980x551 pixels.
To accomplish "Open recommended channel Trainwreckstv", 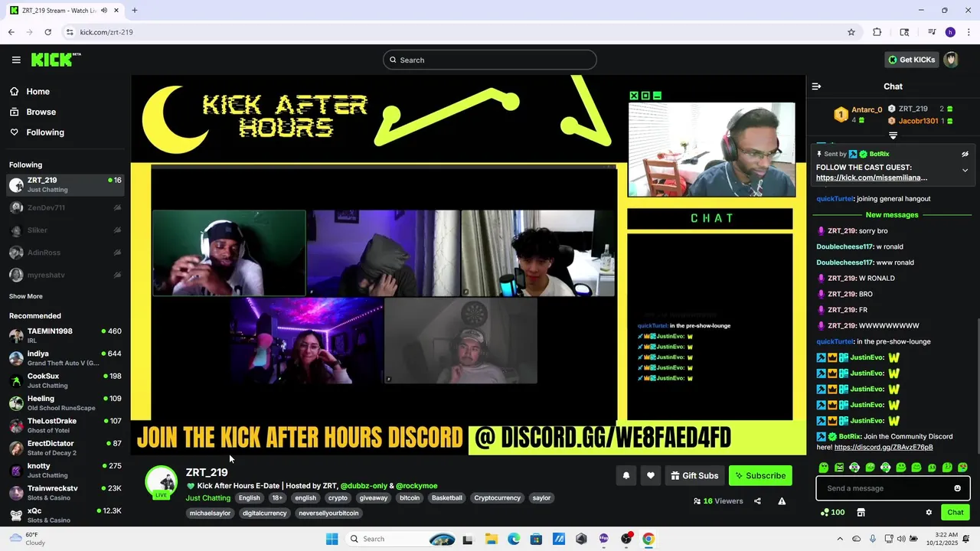I will 65,493.
